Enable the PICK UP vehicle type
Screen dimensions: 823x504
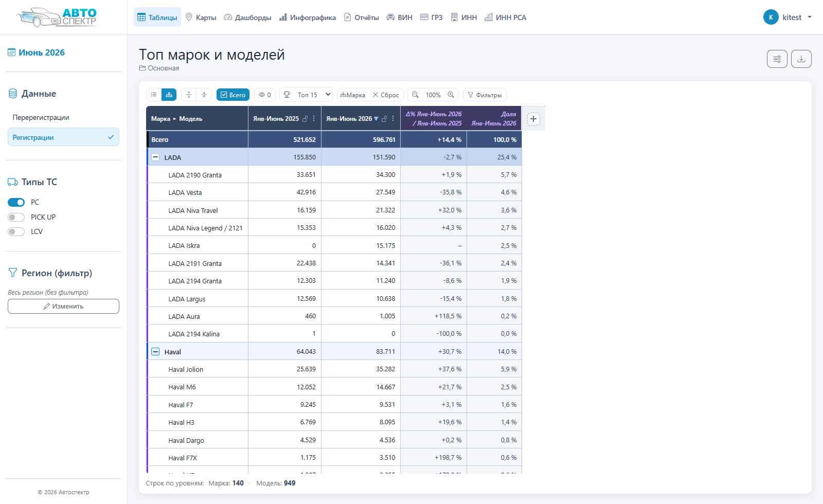tap(16, 217)
